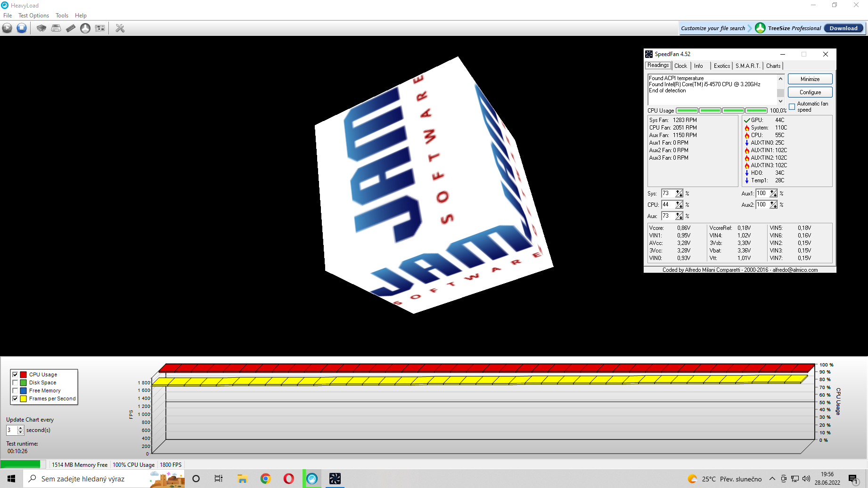The image size is (868, 488).
Task: Click the chart update interval spinner arrows
Action: pyautogui.click(x=20, y=430)
